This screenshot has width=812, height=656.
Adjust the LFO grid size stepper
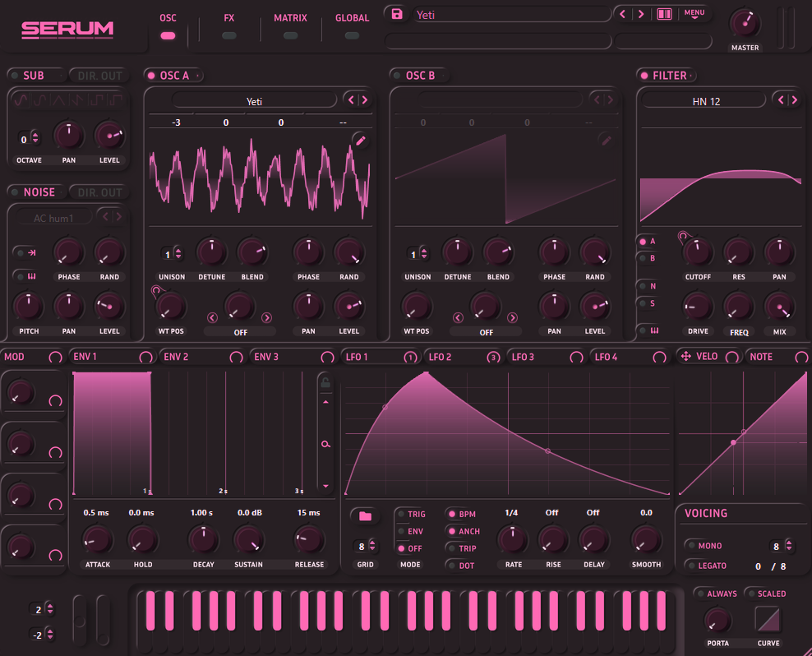pos(371,546)
